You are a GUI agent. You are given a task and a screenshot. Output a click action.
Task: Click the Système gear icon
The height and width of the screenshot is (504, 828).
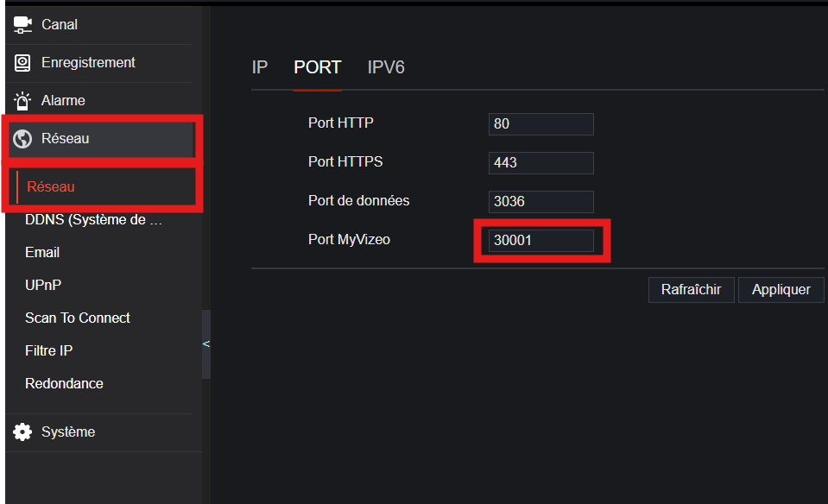(x=22, y=432)
